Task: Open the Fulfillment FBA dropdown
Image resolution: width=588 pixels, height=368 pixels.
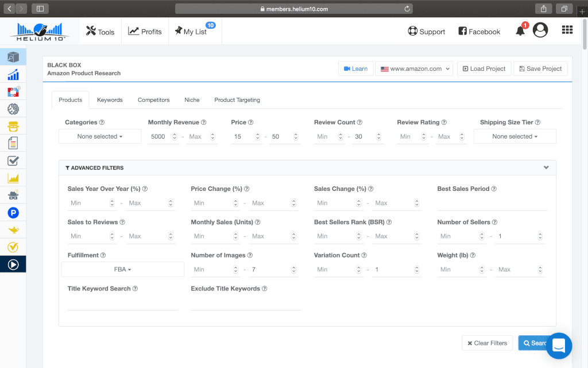Action: (x=122, y=269)
